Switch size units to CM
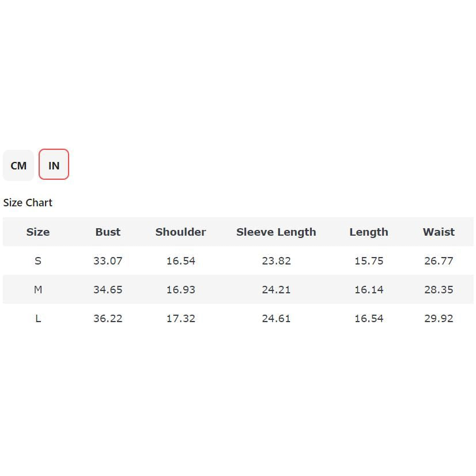The image size is (476, 476). [18, 165]
